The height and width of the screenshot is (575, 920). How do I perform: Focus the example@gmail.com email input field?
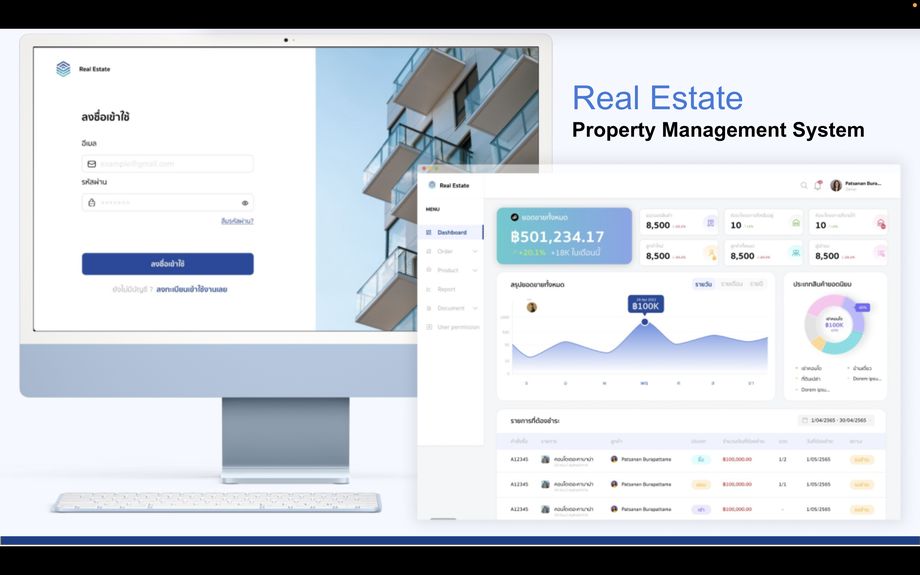168,164
